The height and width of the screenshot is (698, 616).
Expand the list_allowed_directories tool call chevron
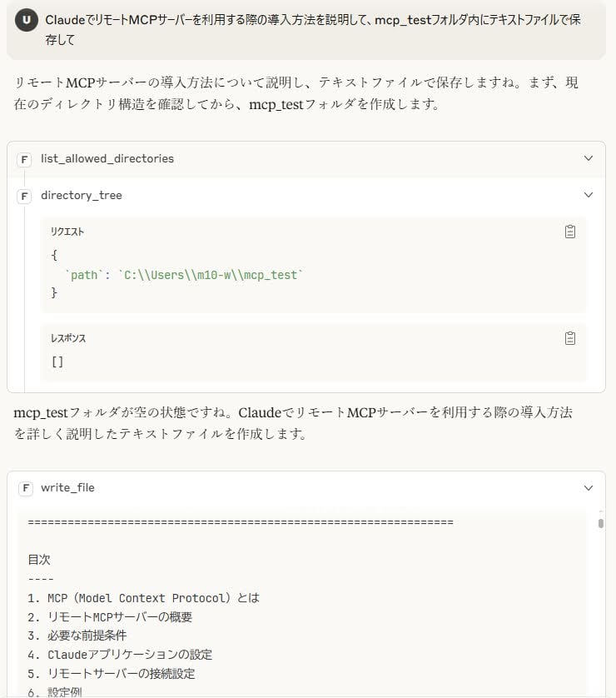click(x=589, y=158)
